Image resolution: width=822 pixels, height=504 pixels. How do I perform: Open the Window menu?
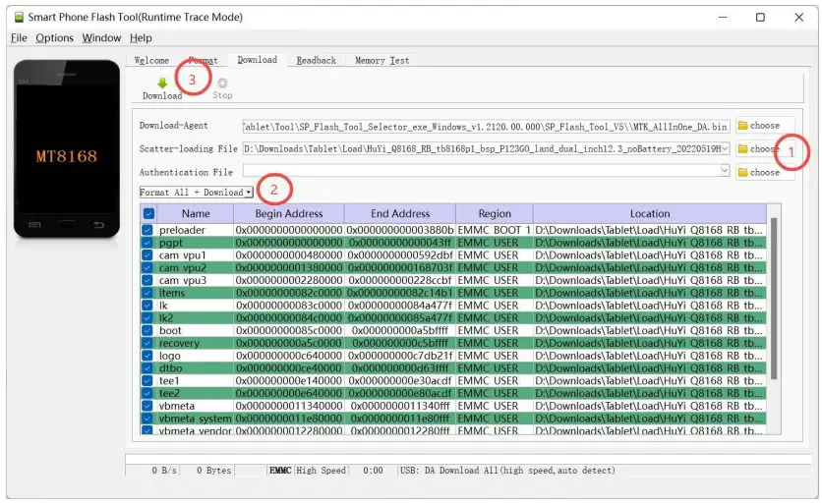(101, 38)
